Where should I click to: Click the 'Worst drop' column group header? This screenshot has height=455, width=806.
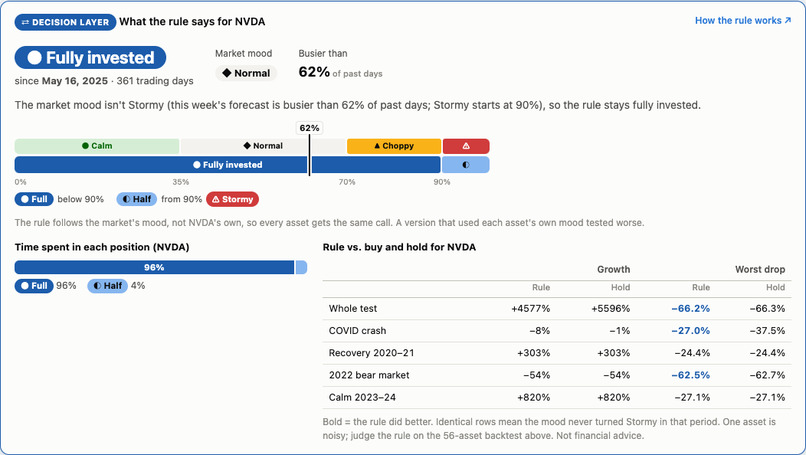click(760, 269)
